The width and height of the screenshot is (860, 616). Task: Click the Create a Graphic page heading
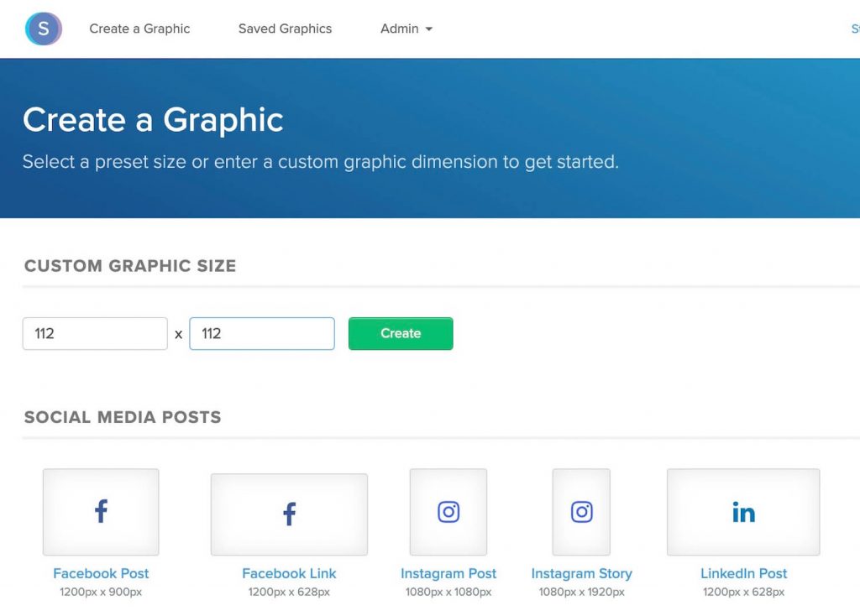(x=153, y=120)
